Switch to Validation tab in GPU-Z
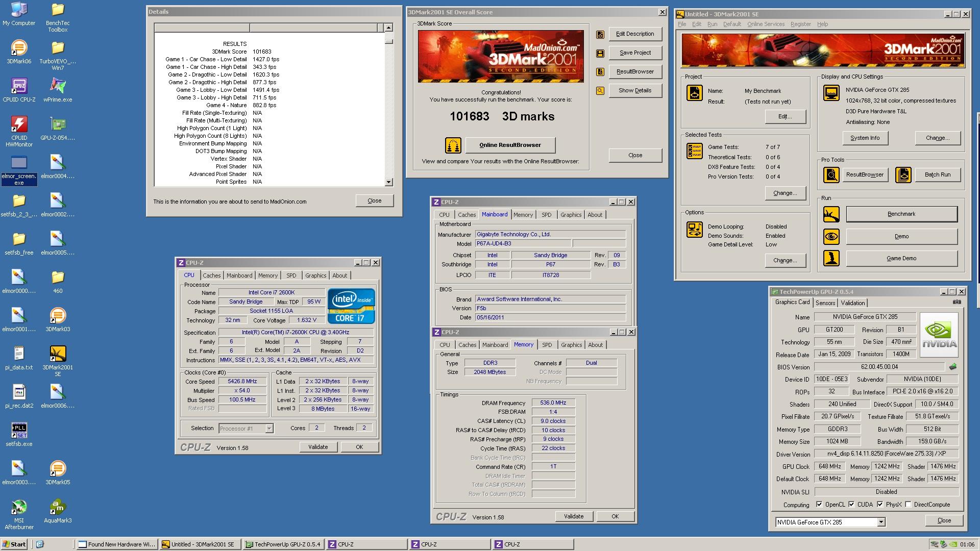980x551 pixels. point(853,303)
